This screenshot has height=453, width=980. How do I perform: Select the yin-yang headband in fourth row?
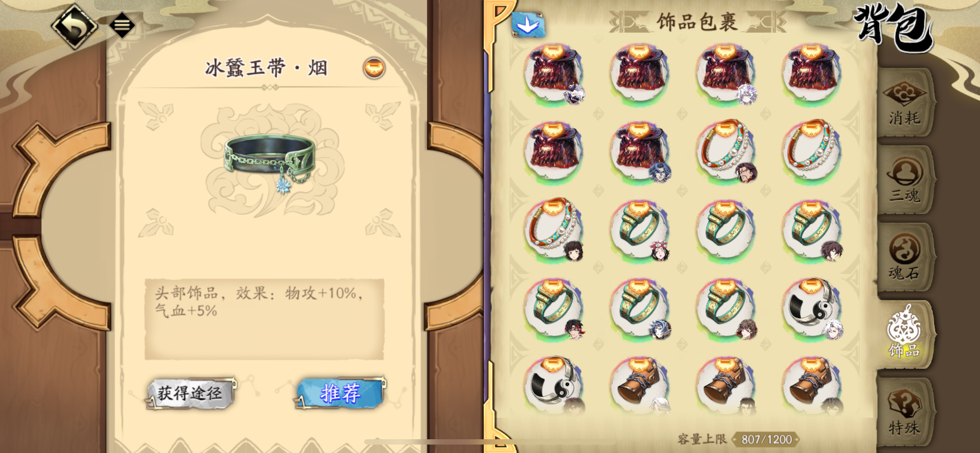812,308
